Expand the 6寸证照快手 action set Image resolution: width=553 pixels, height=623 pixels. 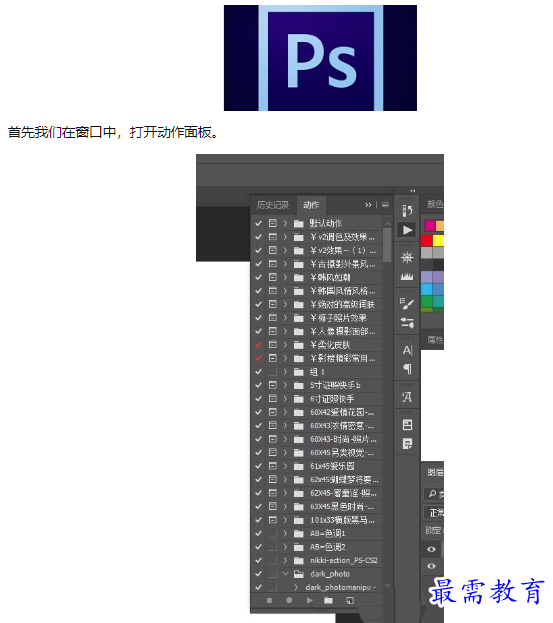point(285,399)
